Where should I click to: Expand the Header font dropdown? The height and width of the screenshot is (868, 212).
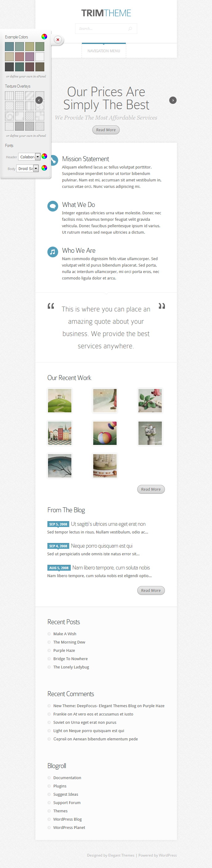(29, 157)
